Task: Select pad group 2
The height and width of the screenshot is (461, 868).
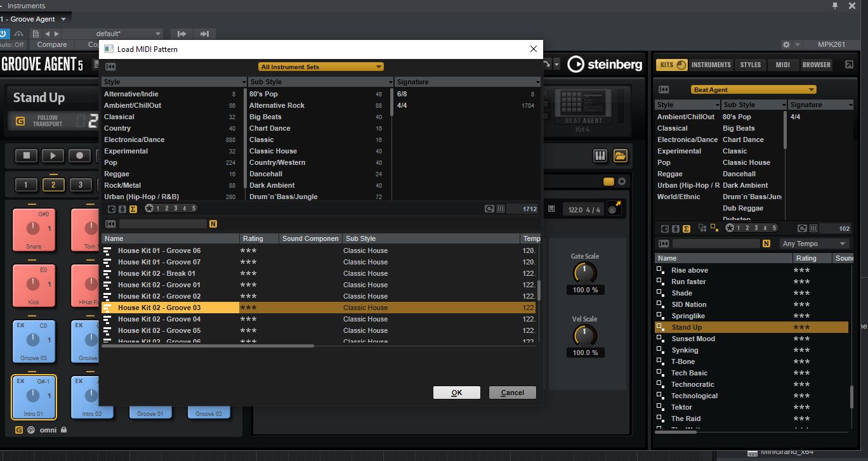Action: (x=53, y=185)
